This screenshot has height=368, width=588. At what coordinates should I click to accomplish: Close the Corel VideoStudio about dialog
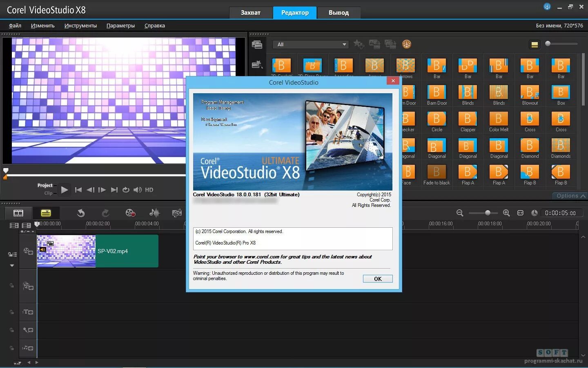point(393,81)
